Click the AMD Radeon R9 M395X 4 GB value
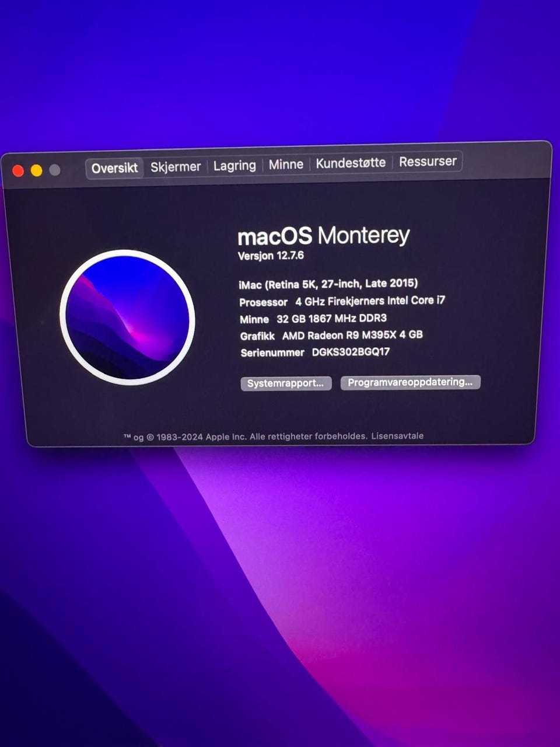560x747 pixels. tap(352, 335)
